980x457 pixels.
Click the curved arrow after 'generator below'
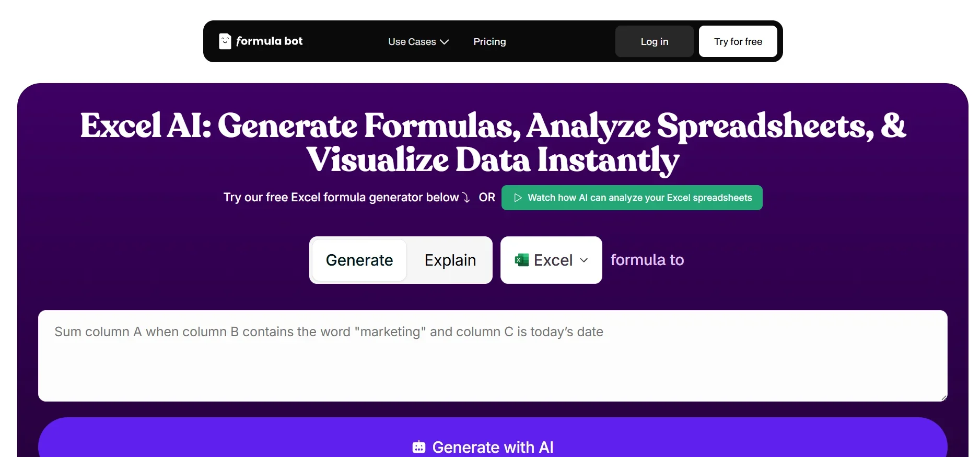[x=466, y=198]
